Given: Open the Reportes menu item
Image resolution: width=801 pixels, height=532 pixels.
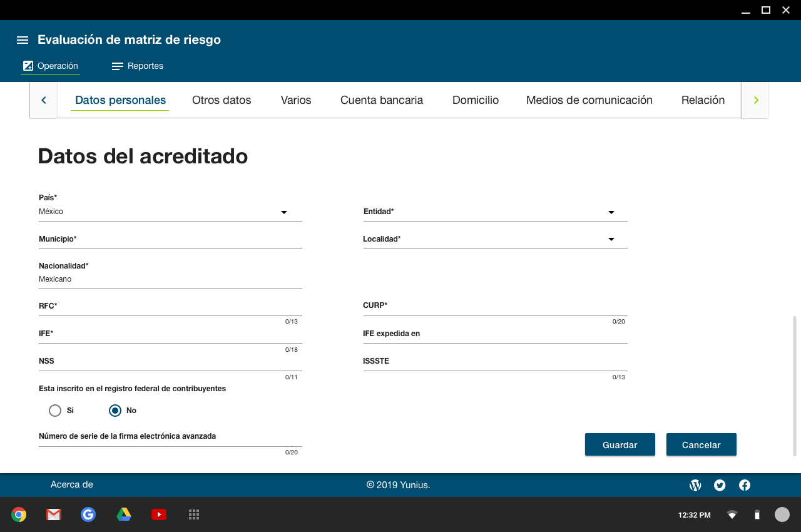Looking at the screenshot, I should point(138,66).
